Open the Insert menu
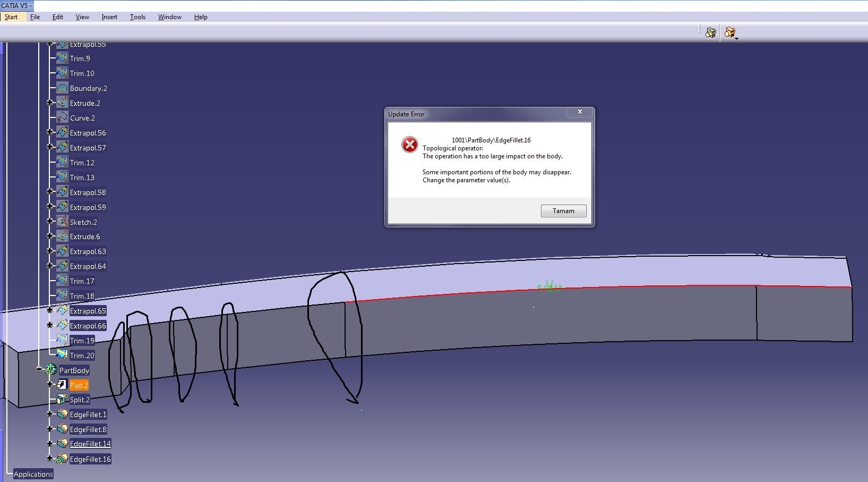The image size is (868, 482). click(x=109, y=16)
